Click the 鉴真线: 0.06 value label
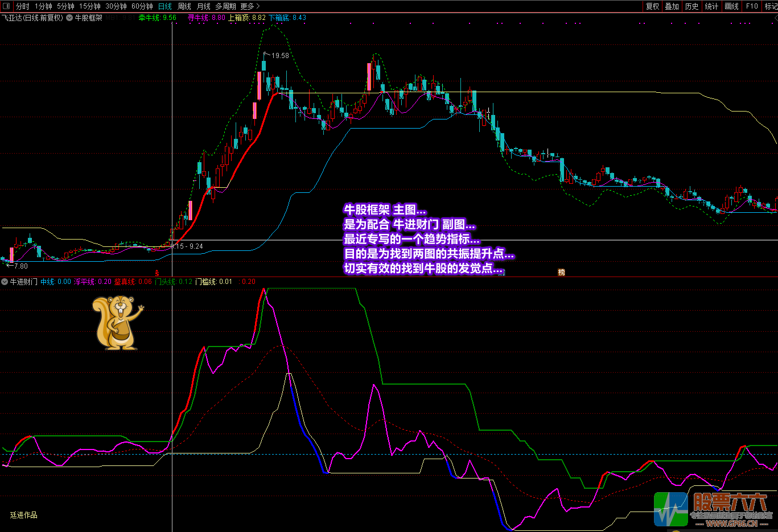The image size is (778, 532). [x=133, y=282]
